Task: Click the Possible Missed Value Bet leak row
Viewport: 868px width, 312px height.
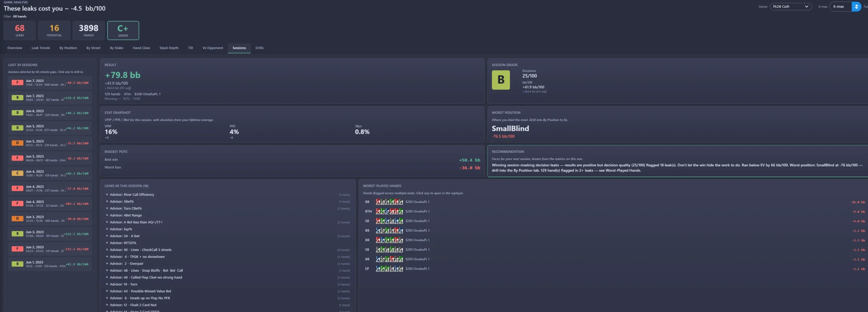Action: 228,291
